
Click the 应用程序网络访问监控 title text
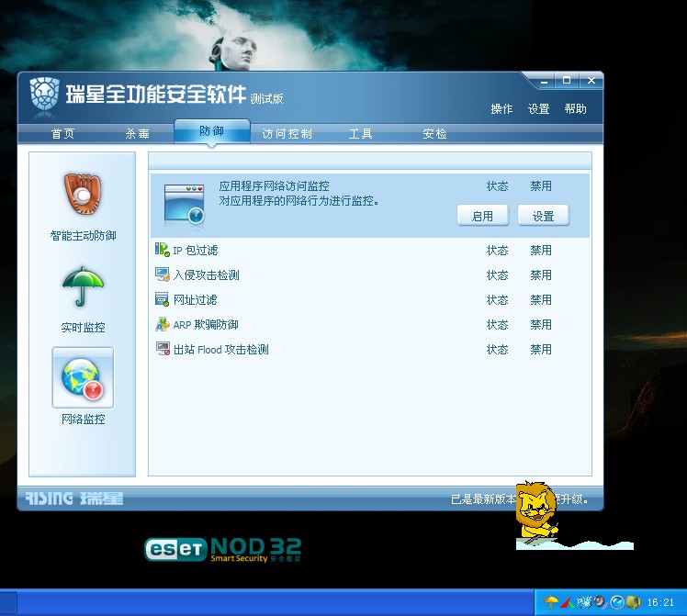(x=275, y=186)
